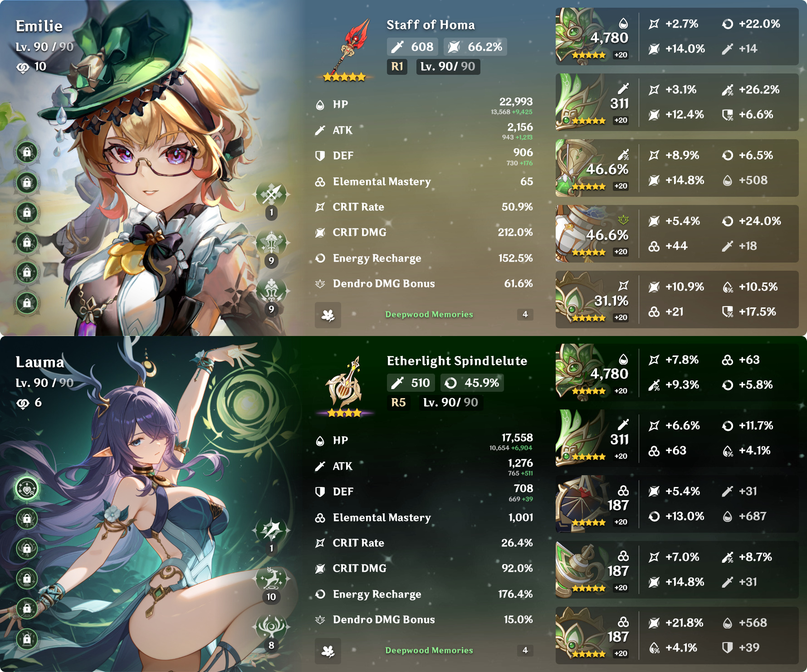
Task: Select Lauma's Elemental Mastery stat row
Action: (424, 518)
